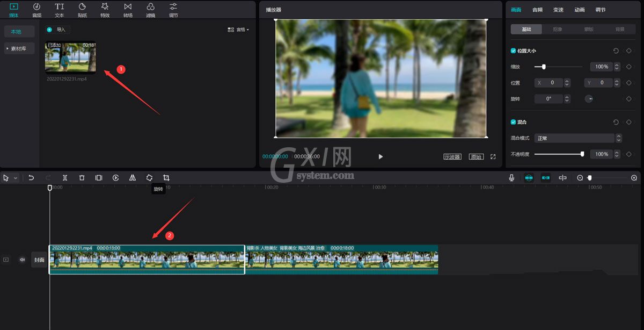Add keyframe for 缩放 scale
The width and height of the screenshot is (644, 330).
629,67
